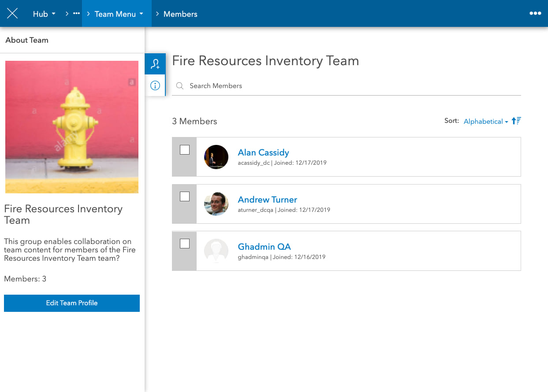The image size is (548, 392).
Task: Click the Edit Team Profile button
Action: point(71,303)
